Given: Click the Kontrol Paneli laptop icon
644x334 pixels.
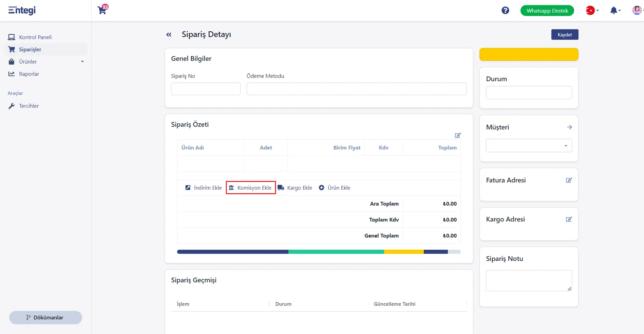Looking at the screenshot, I should tap(12, 37).
